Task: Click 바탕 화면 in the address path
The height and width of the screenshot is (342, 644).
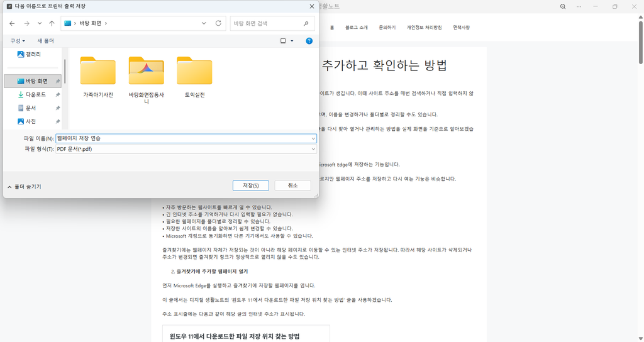Action: pos(90,23)
